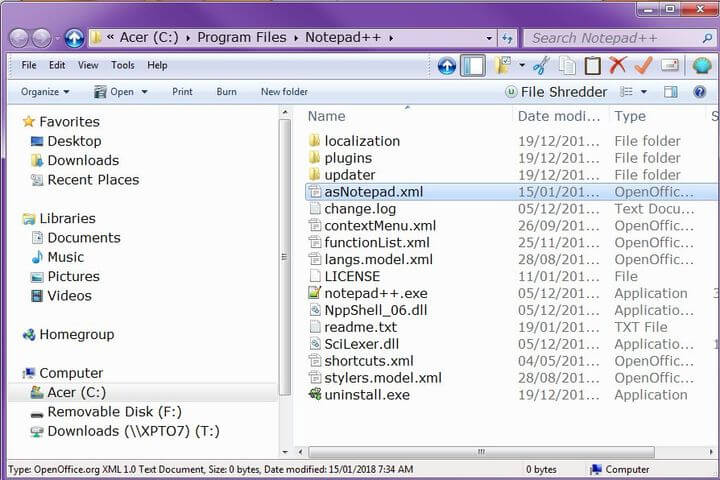The height and width of the screenshot is (480, 720).
Task: Expand the Organize dropdown menu
Action: click(45, 92)
